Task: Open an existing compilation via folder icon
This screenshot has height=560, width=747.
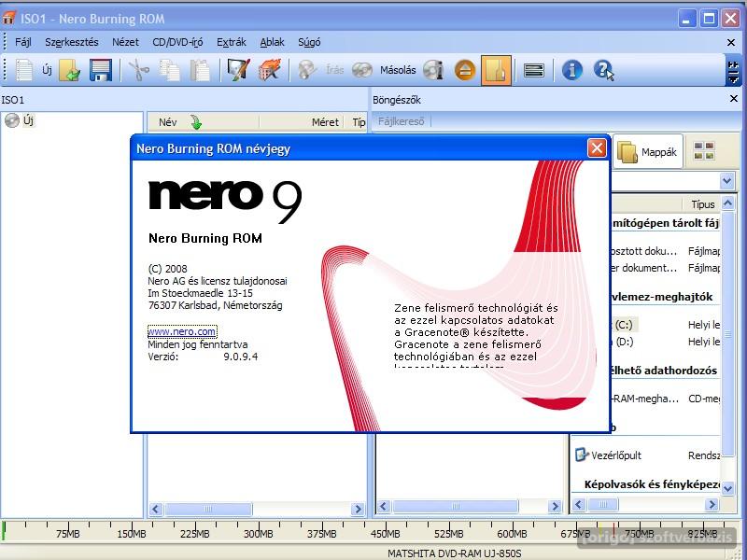Action: [69, 70]
